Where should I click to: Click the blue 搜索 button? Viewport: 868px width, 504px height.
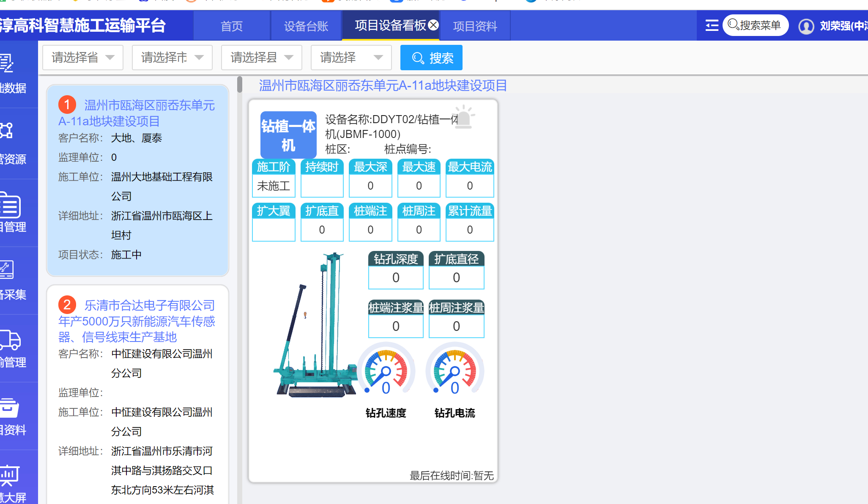point(431,58)
